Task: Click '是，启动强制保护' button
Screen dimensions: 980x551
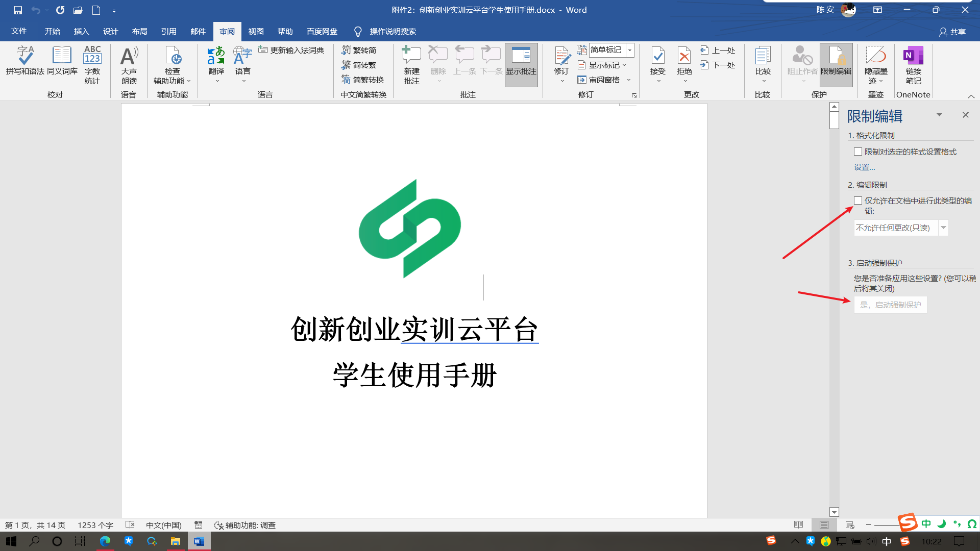Action: coord(890,305)
